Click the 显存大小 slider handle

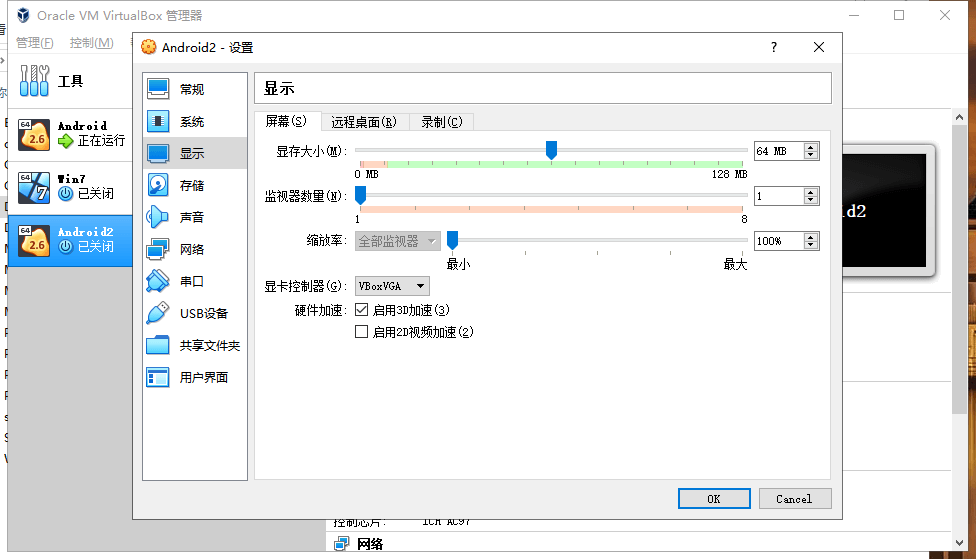551,150
